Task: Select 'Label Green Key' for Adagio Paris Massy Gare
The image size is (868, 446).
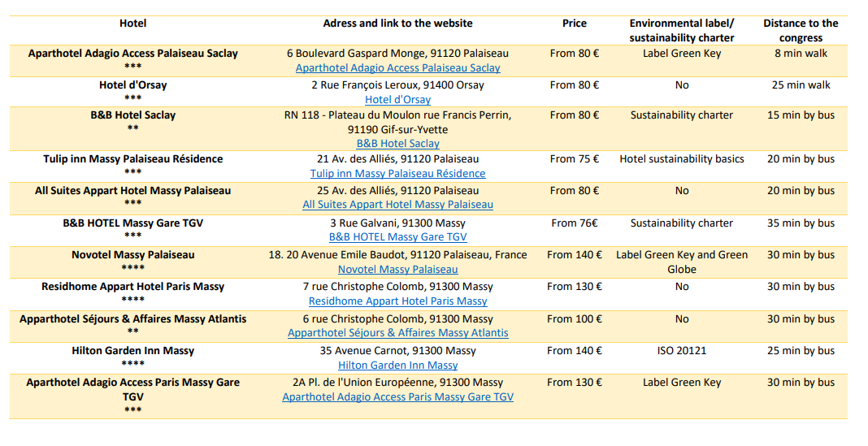Action: coord(681,383)
